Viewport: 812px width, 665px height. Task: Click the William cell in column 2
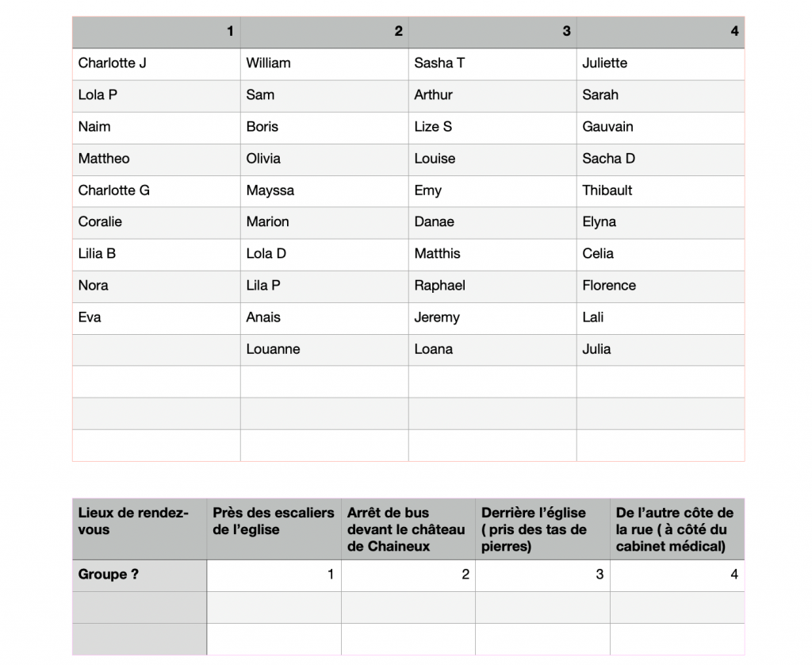(x=324, y=63)
